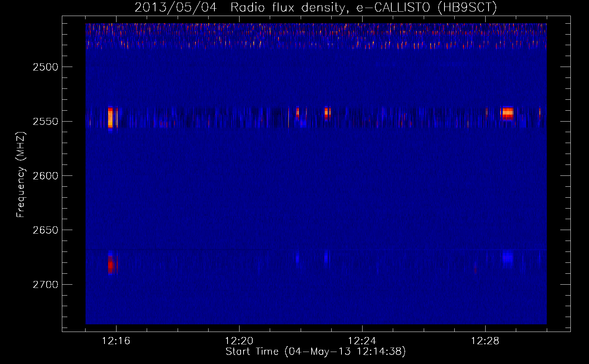Viewport: 589px width, 364px height.
Task: Click the 12:24 time tick label
Action: 362,341
